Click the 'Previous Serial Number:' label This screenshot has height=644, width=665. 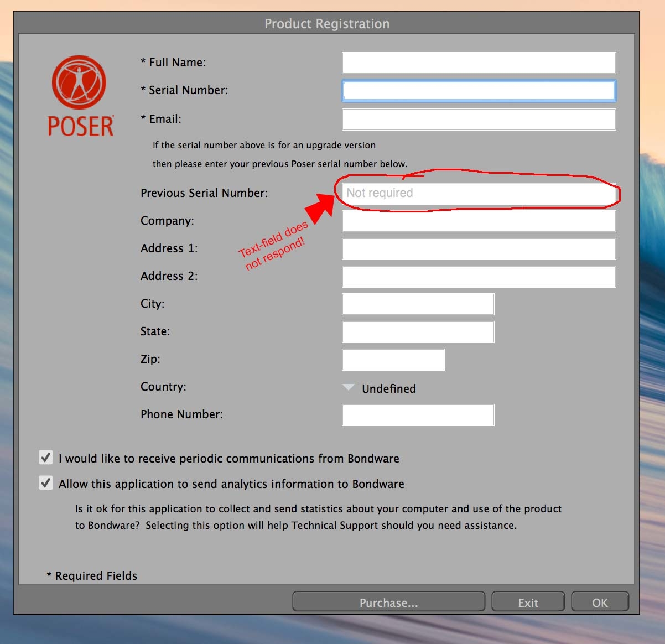pyautogui.click(x=204, y=193)
